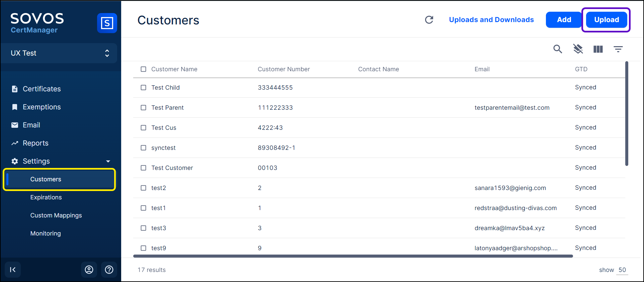Open the filter list icon

click(x=618, y=49)
